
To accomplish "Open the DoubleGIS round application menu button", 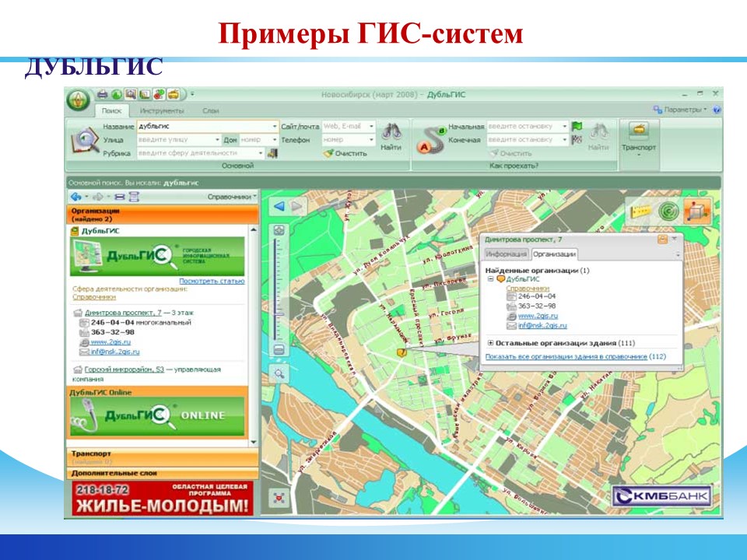I will pyautogui.click(x=79, y=100).
